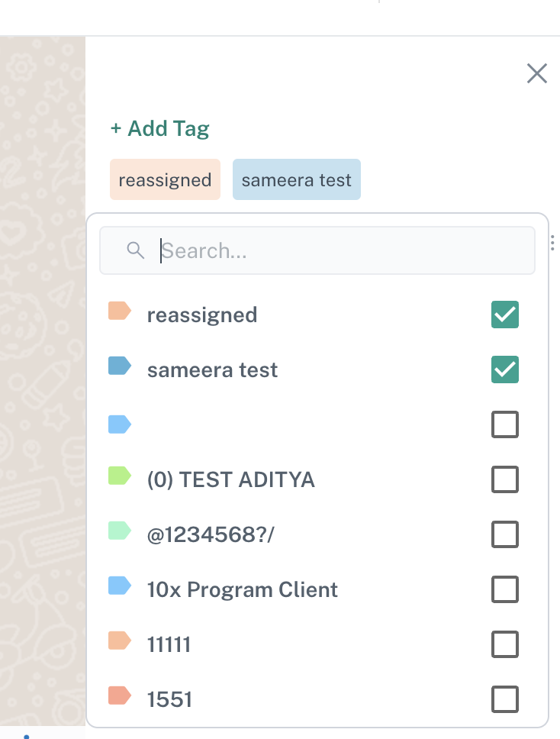
Task: Click the reassigned tag chip
Action: (x=165, y=180)
